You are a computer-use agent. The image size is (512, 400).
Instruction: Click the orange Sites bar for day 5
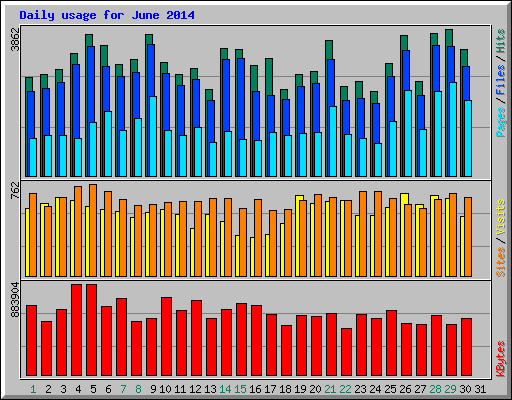[x=93, y=230]
